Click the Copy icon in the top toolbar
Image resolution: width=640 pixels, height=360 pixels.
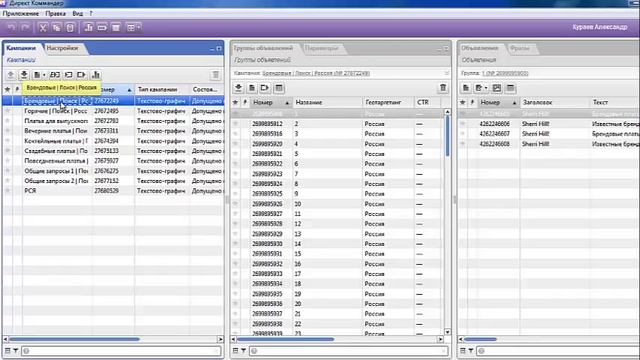click(x=56, y=28)
